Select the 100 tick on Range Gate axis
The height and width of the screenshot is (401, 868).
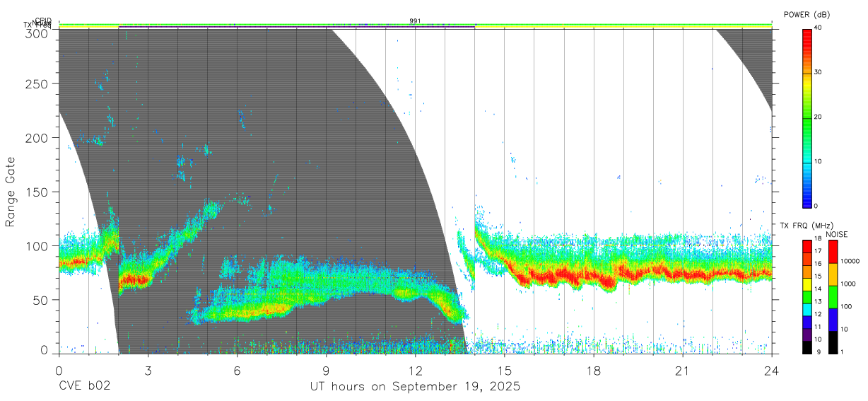pos(38,246)
